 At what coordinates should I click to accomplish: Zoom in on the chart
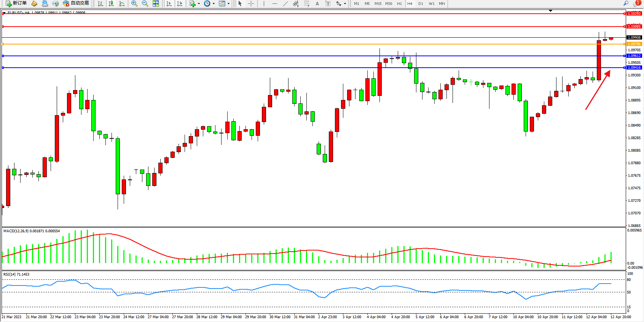(x=134, y=3)
